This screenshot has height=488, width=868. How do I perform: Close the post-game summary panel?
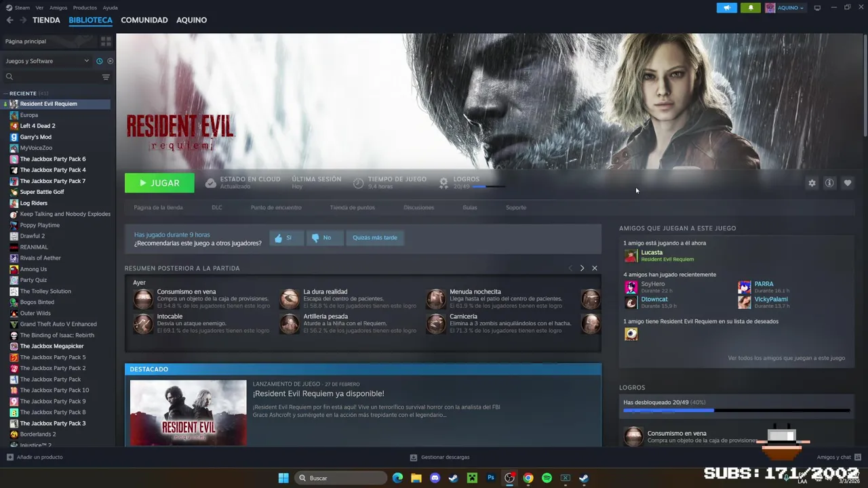click(595, 268)
